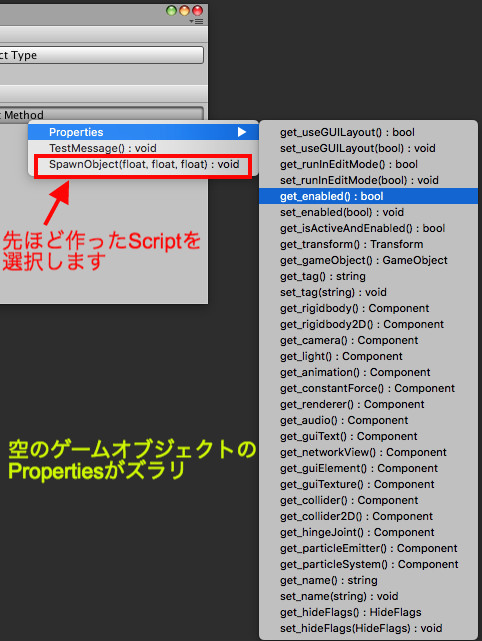This screenshot has width=482, height=641.
Task: Open the Object Type dropdown
Action: pos(101,55)
